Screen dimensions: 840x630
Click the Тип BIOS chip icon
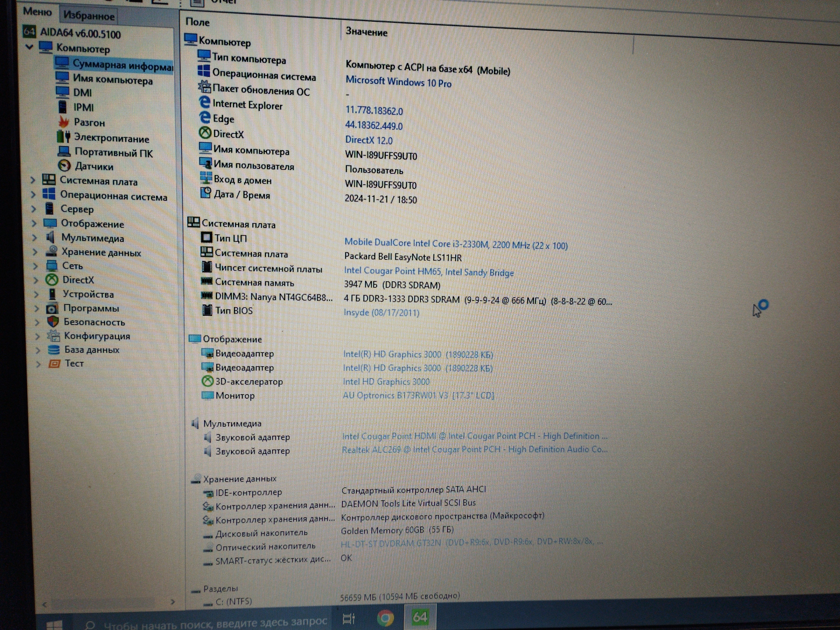click(x=207, y=310)
